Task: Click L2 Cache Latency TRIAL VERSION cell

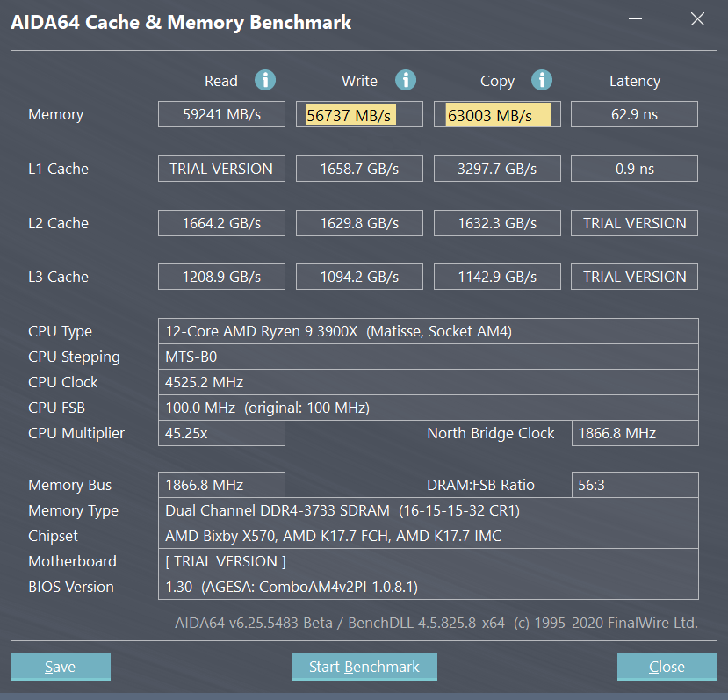Action: pos(634,223)
